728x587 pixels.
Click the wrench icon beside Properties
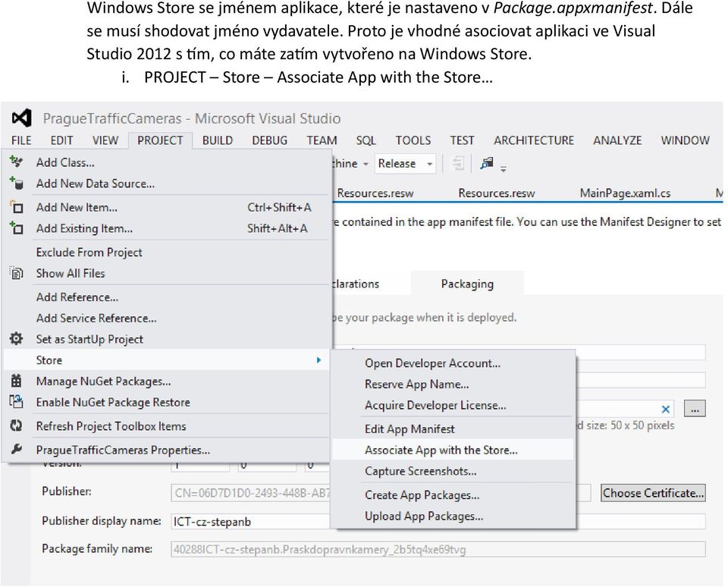16,449
